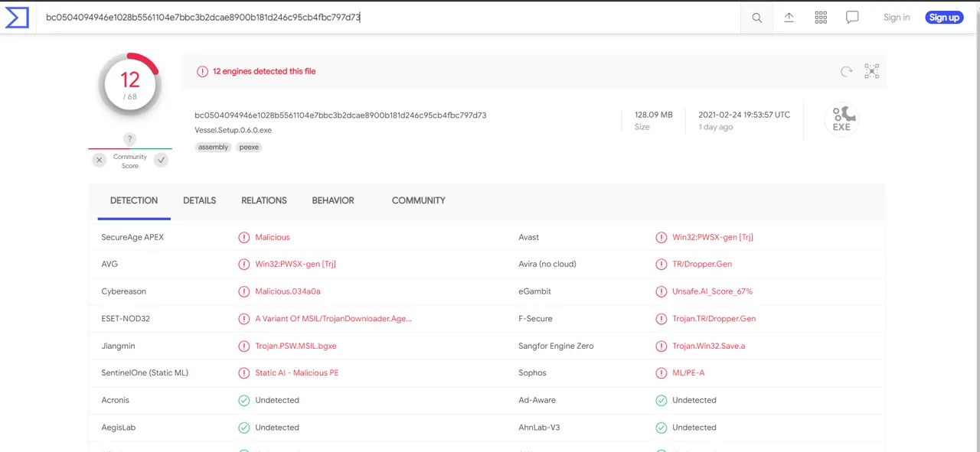
Task: Click the warning icon for Sangfor Engine Zero
Action: tap(661, 346)
